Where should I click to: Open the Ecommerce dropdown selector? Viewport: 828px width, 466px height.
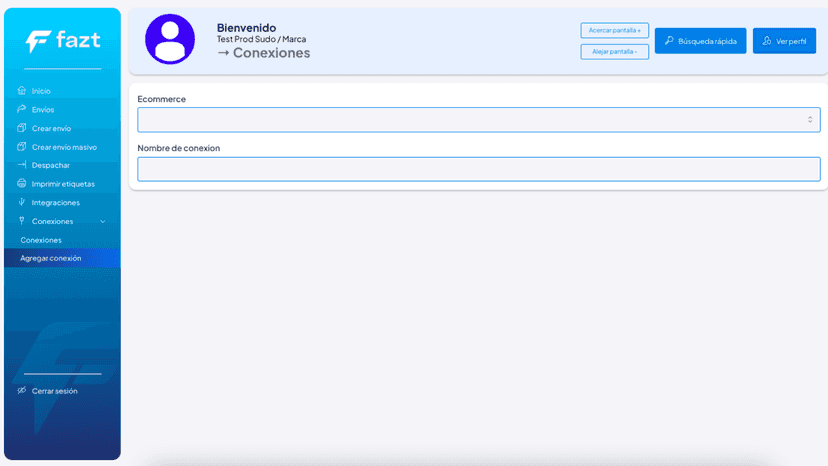point(479,120)
